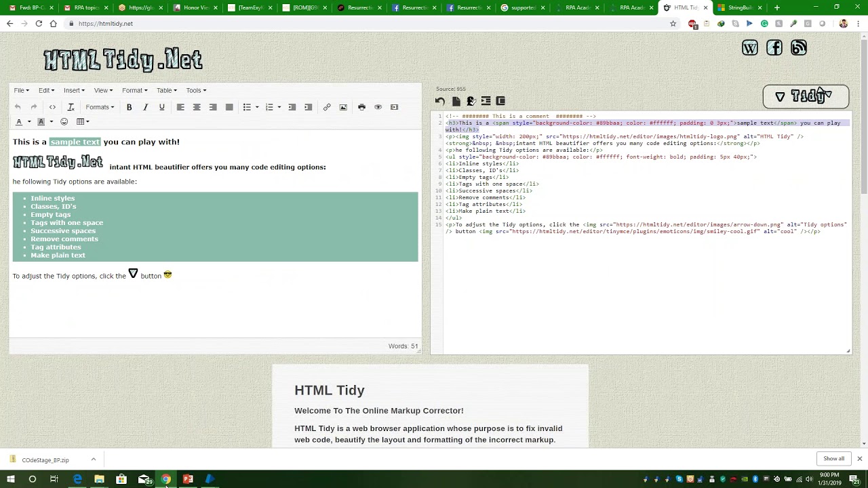This screenshot has height=488, width=868.
Task: Increase the paragraph indent
Action: click(x=308, y=107)
